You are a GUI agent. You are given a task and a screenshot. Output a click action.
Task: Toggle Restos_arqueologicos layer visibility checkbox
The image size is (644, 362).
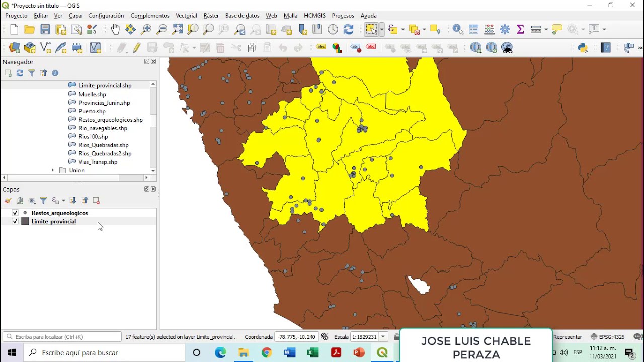[x=15, y=213]
